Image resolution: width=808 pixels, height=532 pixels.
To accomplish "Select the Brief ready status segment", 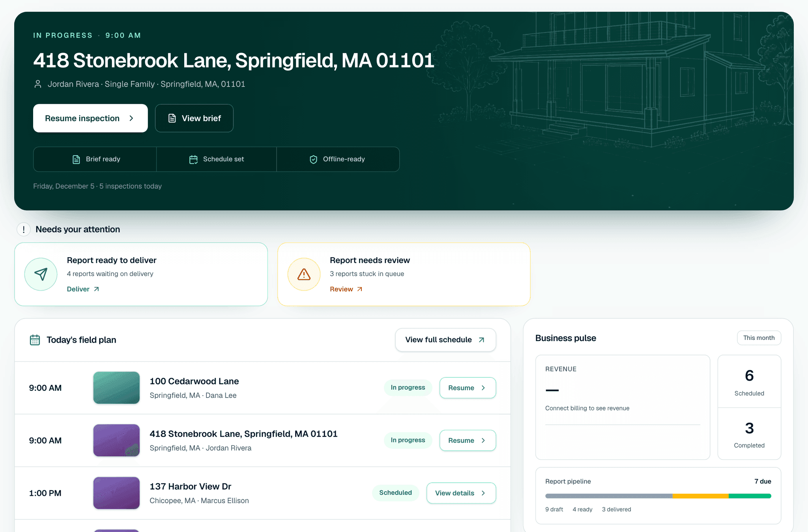I will tap(95, 159).
